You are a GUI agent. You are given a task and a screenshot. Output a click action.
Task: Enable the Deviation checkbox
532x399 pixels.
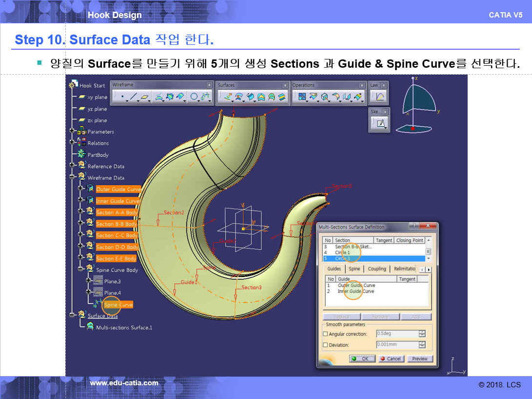325,345
